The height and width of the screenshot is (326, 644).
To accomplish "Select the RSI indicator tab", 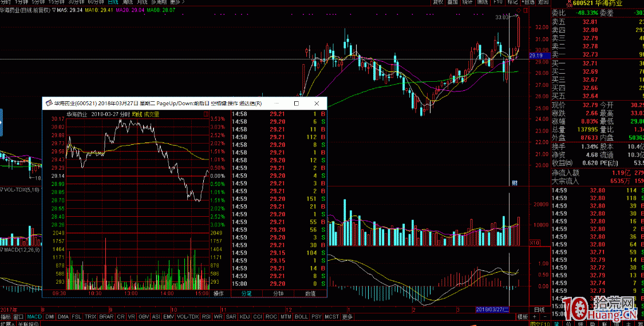I will [x=206, y=316].
